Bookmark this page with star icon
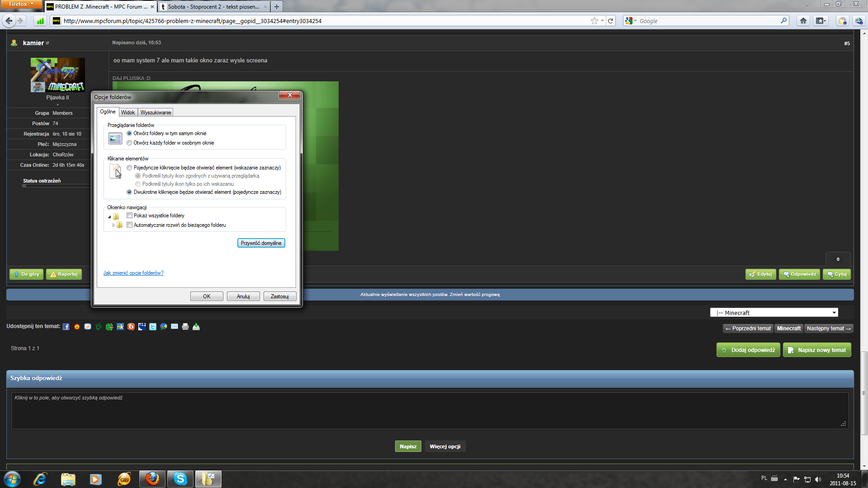This screenshot has height=488, width=868. (594, 21)
